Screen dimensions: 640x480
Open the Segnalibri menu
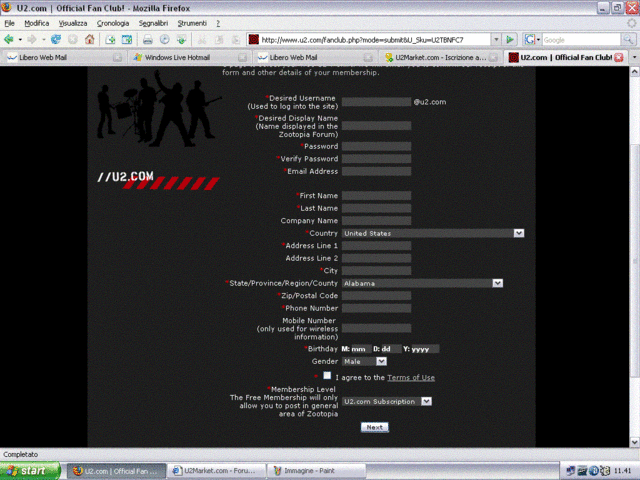click(153, 23)
